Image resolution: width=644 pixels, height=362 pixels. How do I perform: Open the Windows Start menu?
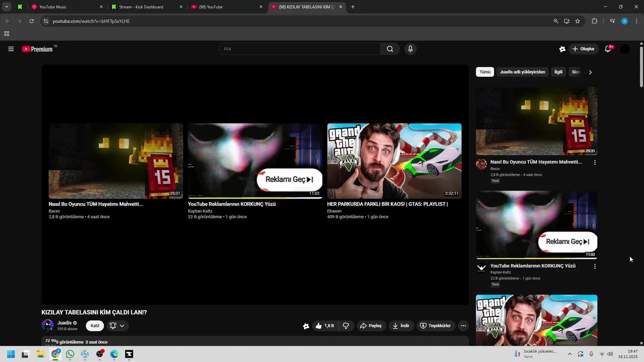tap(11, 354)
